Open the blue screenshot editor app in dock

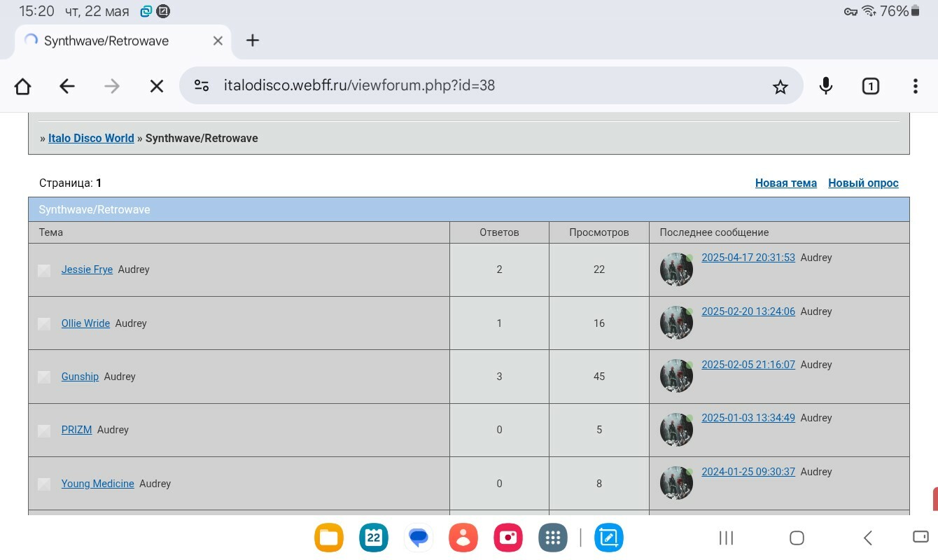pos(609,538)
